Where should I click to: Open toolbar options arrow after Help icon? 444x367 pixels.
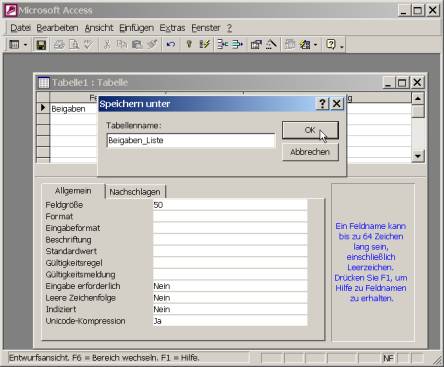click(342, 46)
